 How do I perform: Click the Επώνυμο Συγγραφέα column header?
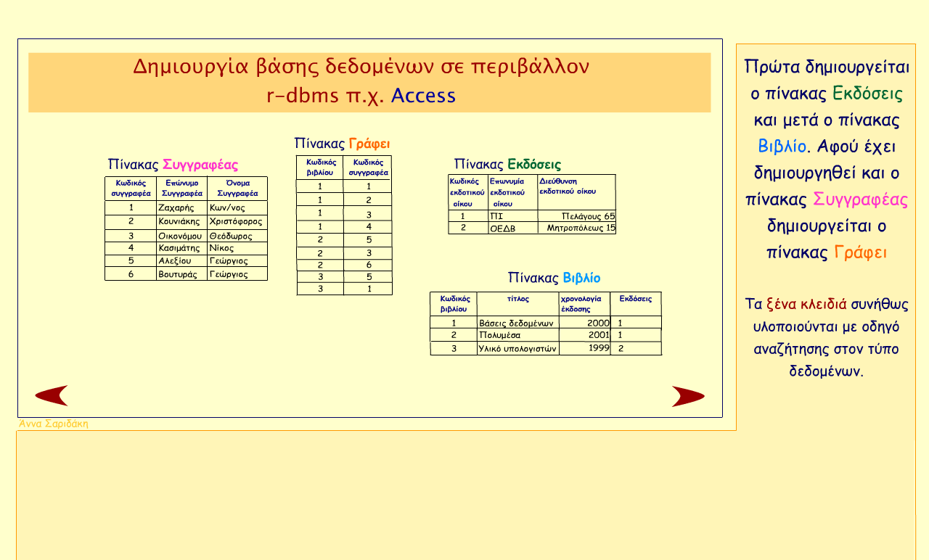pos(181,189)
